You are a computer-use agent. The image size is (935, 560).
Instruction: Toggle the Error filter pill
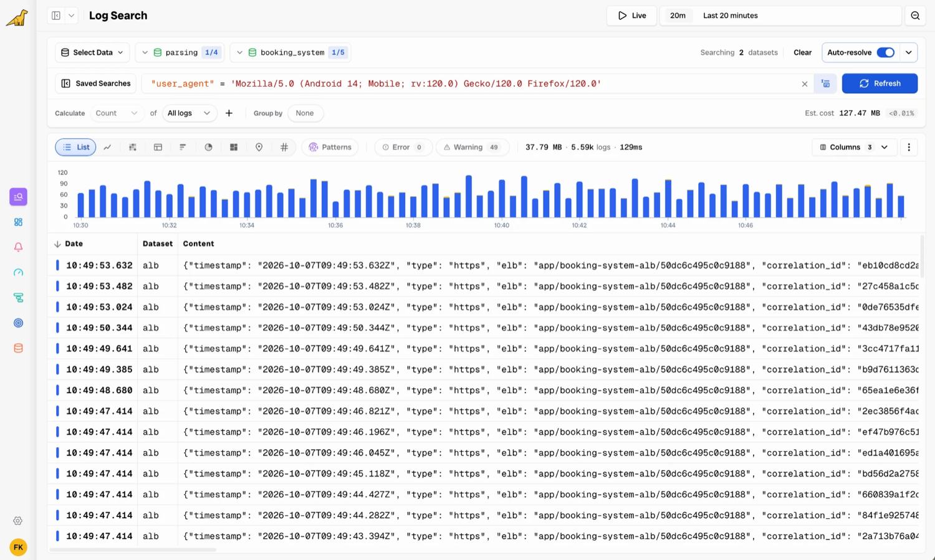[x=403, y=147]
